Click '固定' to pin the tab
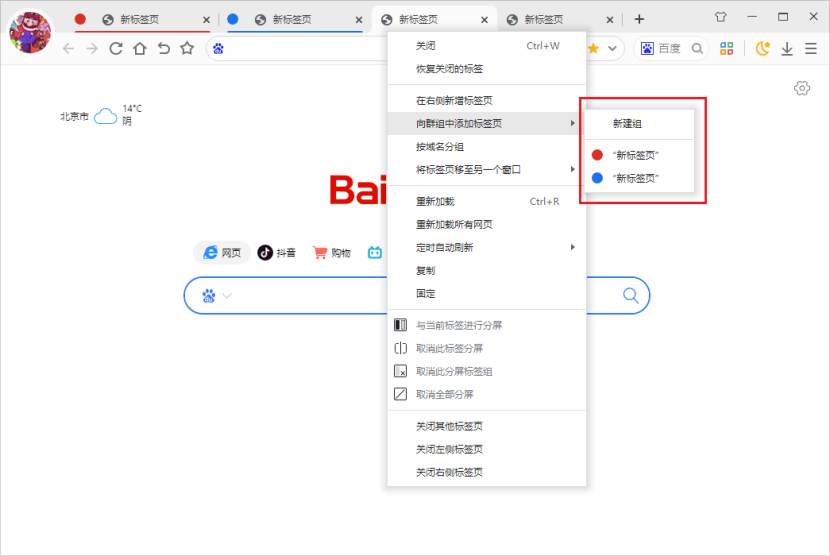 tap(426, 293)
